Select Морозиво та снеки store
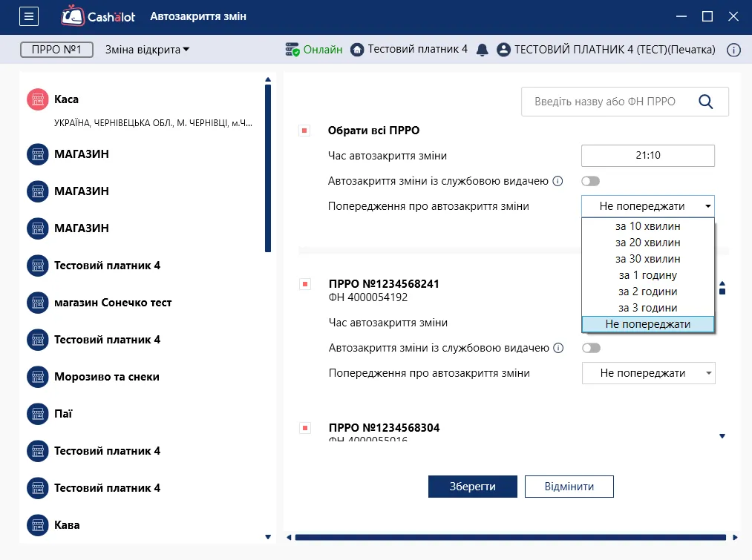 pyautogui.click(x=106, y=377)
